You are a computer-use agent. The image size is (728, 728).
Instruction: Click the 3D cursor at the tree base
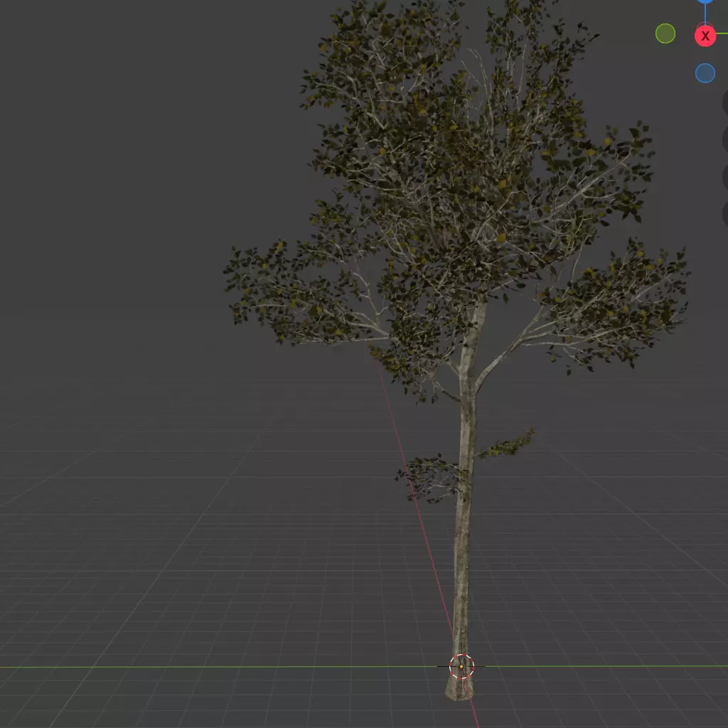pyautogui.click(x=461, y=666)
